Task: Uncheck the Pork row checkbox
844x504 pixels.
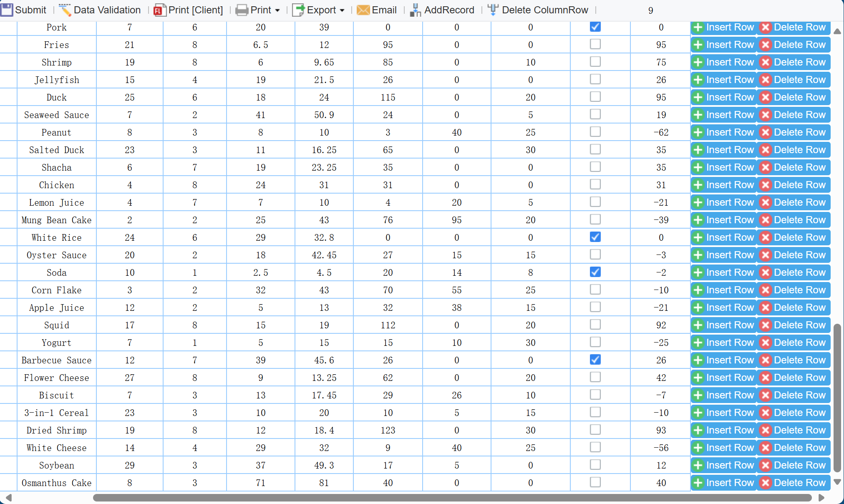Action: pyautogui.click(x=595, y=27)
